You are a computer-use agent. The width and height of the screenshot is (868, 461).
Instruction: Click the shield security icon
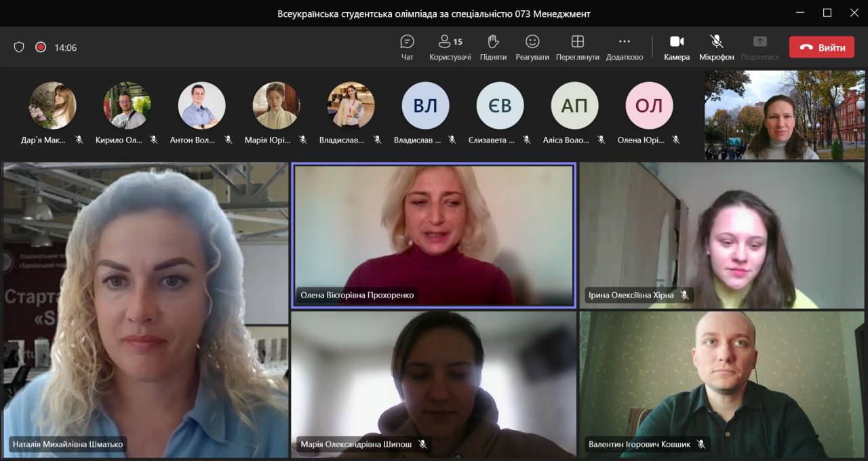(x=19, y=47)
